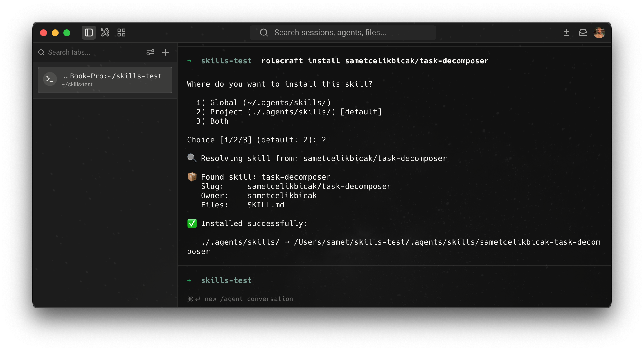Open the grid view icon
Viewport: 644px width, 351px height.
tap(121, 33)
